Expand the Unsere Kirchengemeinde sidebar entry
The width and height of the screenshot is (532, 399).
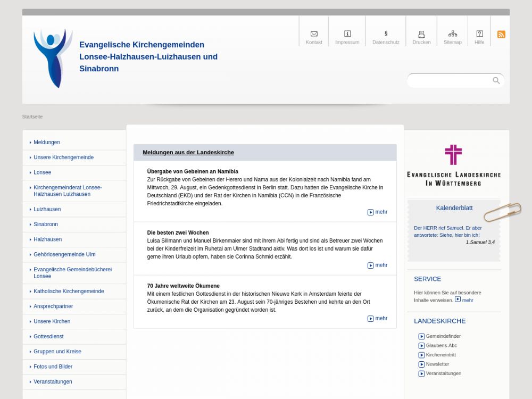point(63,157)
